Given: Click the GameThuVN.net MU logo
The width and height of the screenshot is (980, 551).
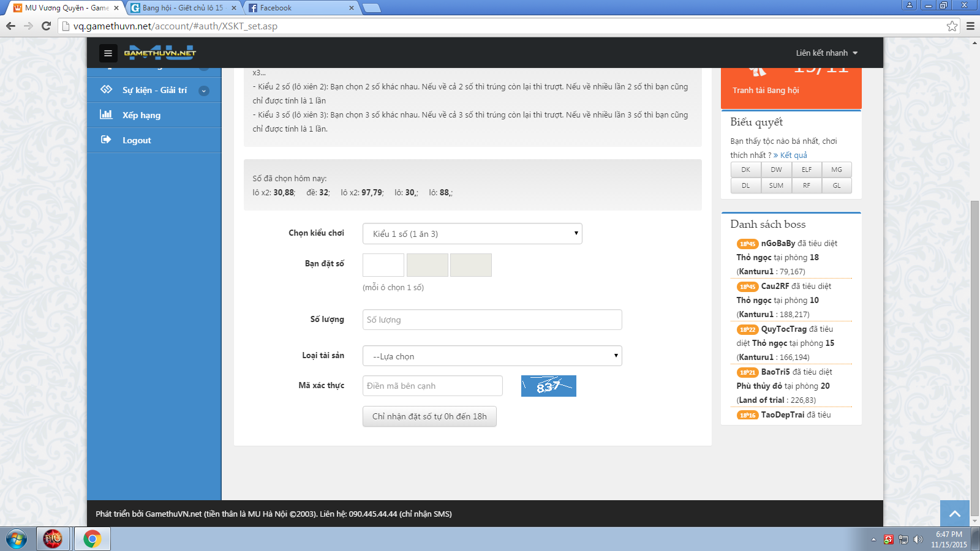Looking at the screenshot, I should coord(160,53).
